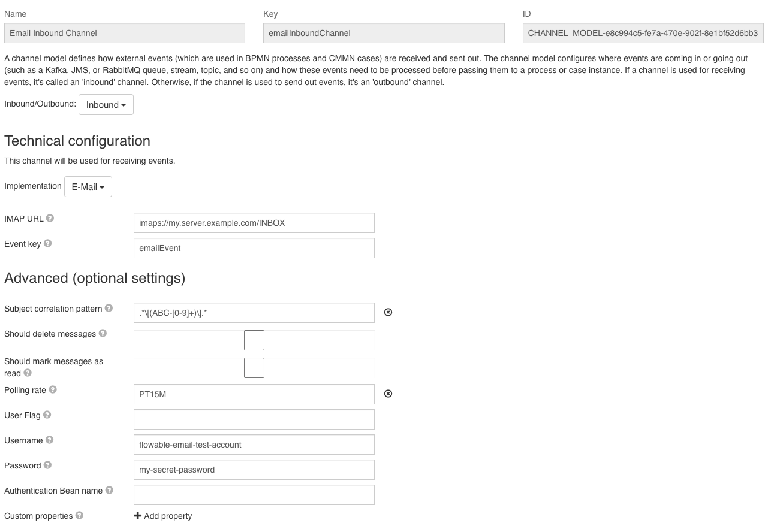Clear the Subject correlation pattern field

tap(388, 312)
